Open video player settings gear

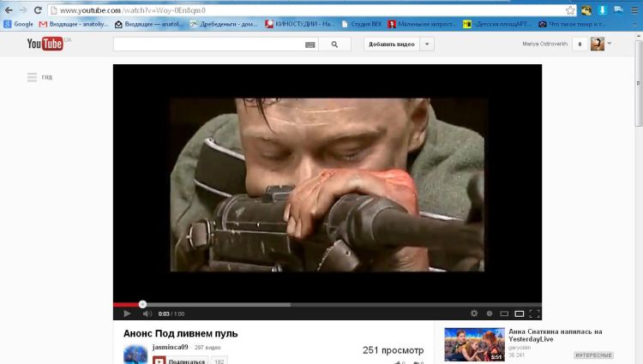click(474, 313)
